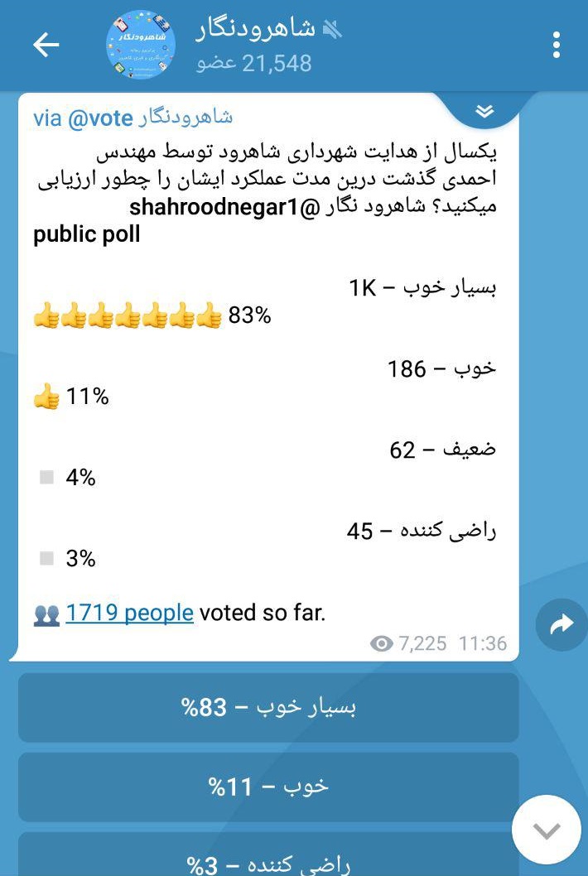Vote for بسیار خوب 83% button

(x=268, y=708)
